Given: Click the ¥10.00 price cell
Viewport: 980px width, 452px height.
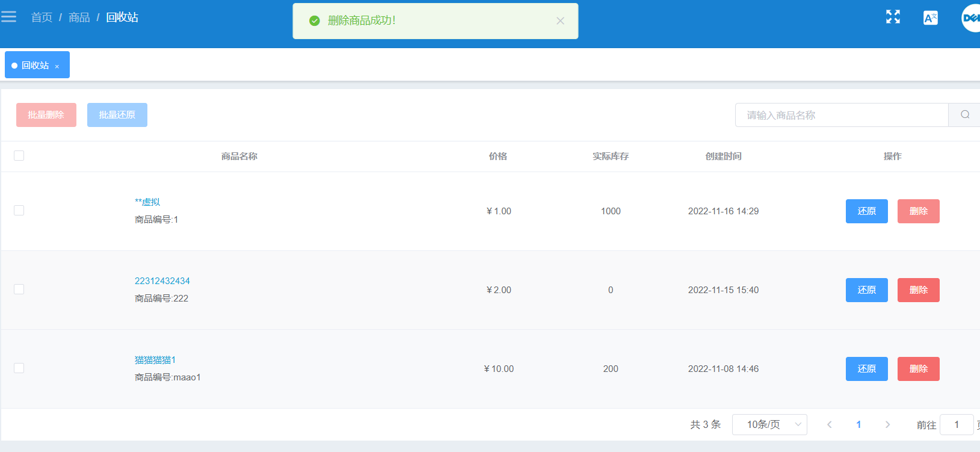Looking at the screenshot, I should point(499,369).
